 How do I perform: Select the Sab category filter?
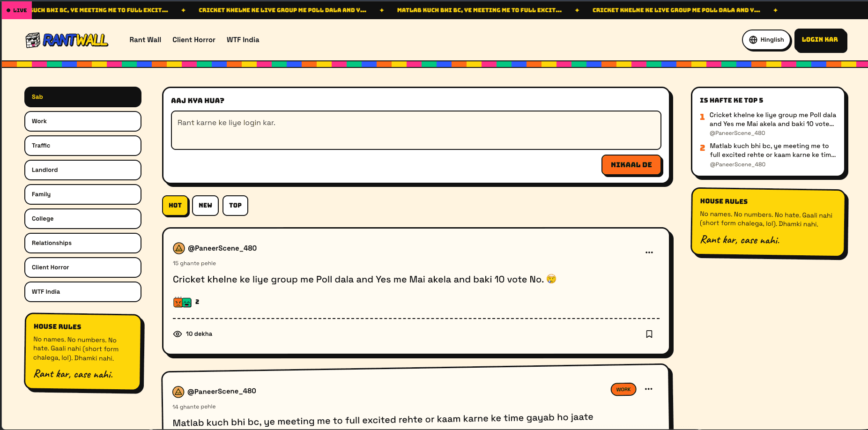click(x=83, y=97)
